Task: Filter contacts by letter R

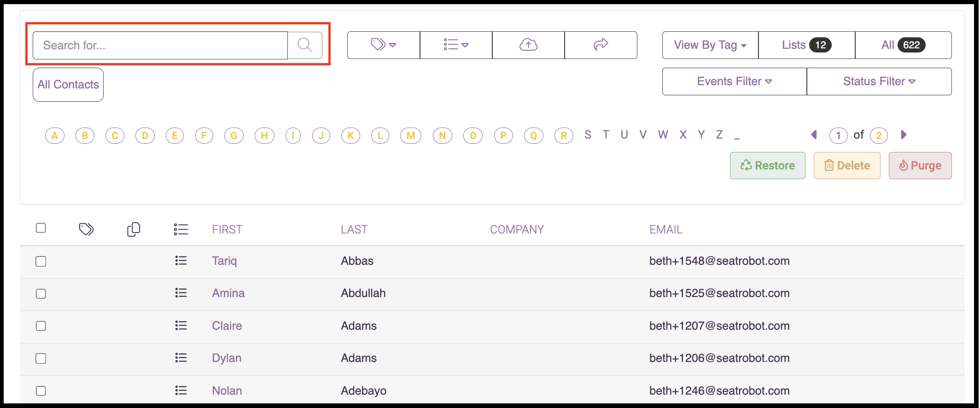Action: click(x=564, y=135)
